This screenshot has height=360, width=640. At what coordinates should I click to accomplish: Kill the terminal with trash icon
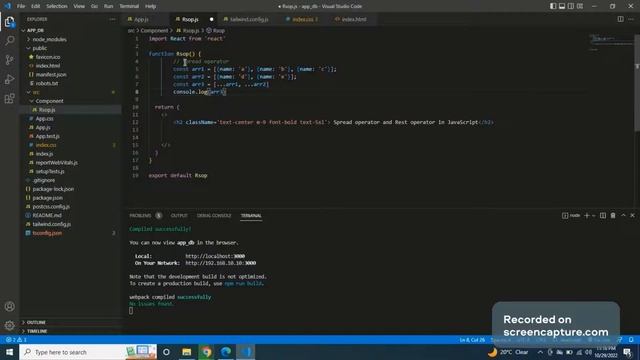(x=613, y=216)
